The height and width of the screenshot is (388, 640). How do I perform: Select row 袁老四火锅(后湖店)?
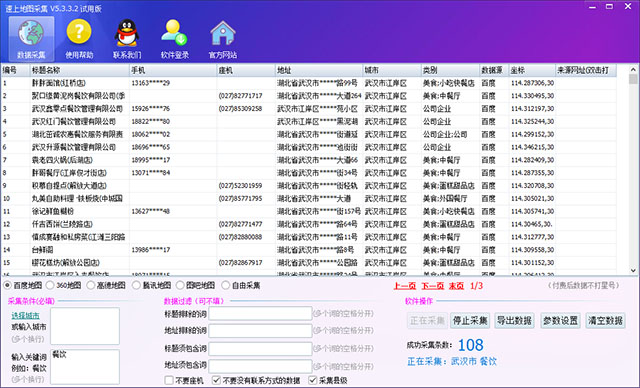[309, 160]
